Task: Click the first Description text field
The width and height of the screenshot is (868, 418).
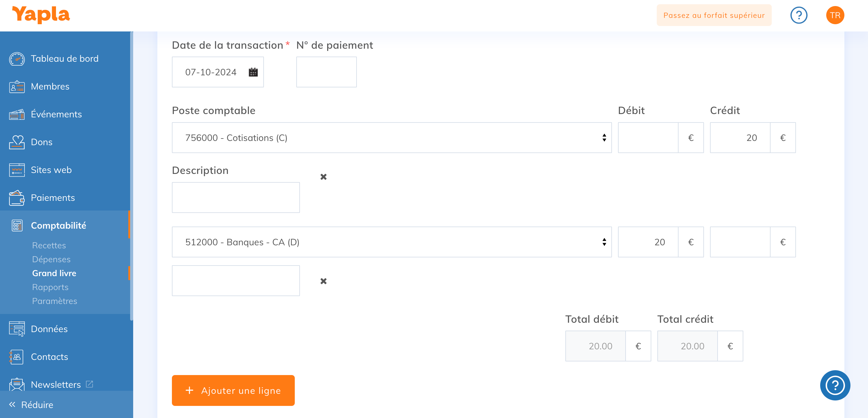Action: [235, 198]
